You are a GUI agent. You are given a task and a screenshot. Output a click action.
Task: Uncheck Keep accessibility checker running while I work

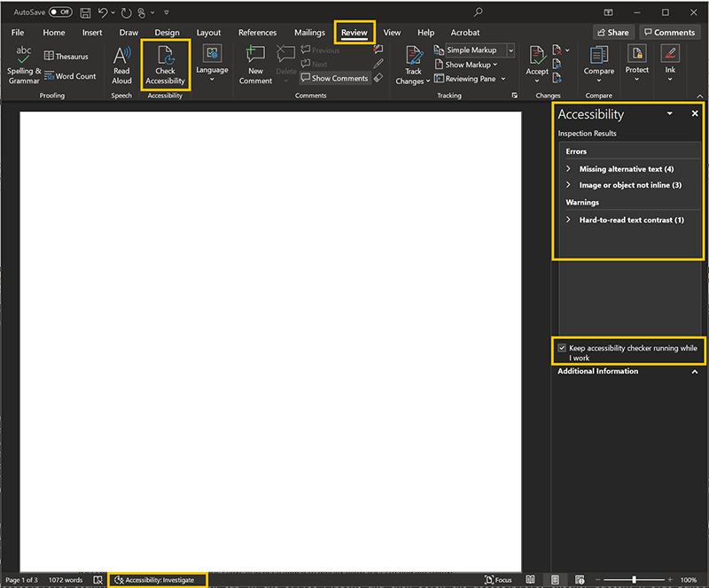[x=562, y=348]
